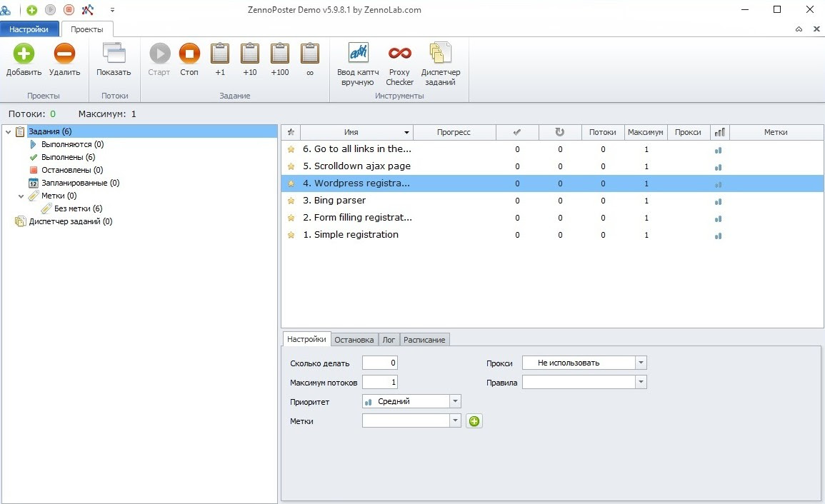Toggle star for Simple registration project
The height and width of the screenshot is (504, 825).
[x=291, y=235]
